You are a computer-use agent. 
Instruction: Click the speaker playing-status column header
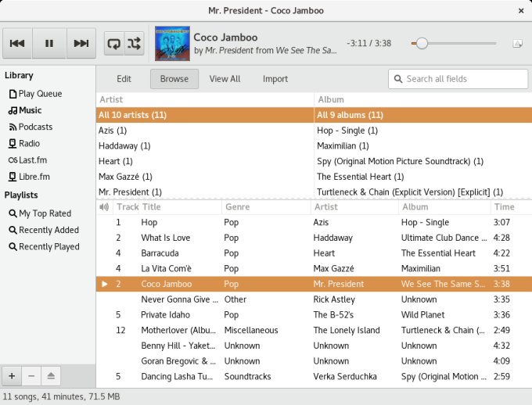click(105, 207)
